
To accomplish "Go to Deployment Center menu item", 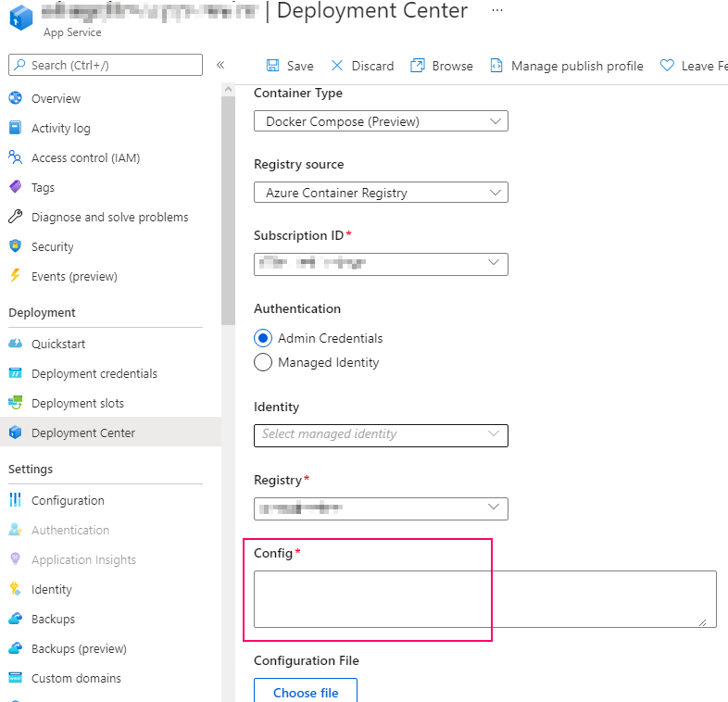I will (x=110, y=432).
